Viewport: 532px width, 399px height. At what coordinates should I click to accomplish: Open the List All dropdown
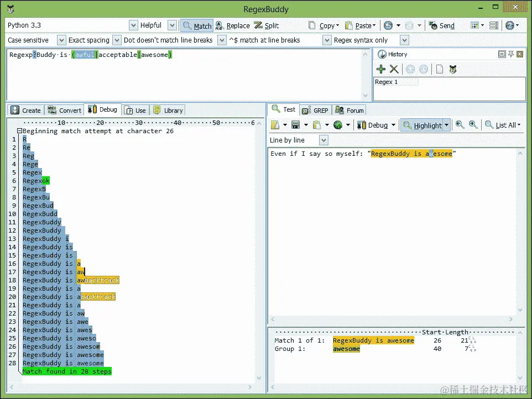(503, 125)
